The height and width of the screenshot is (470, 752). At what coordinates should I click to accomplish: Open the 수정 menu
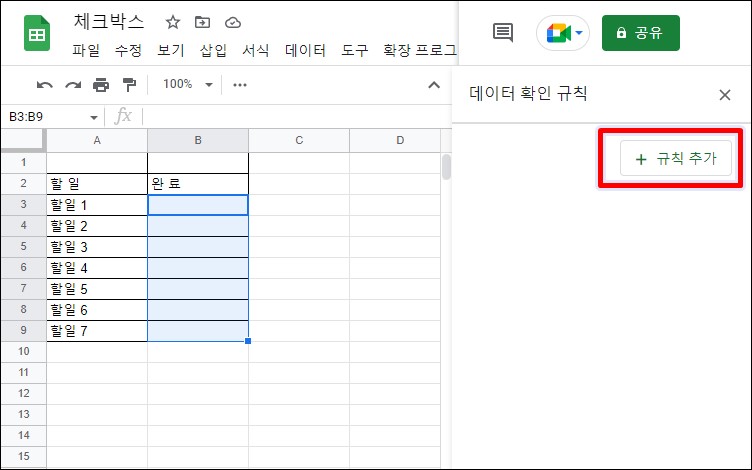coord(128,50)
